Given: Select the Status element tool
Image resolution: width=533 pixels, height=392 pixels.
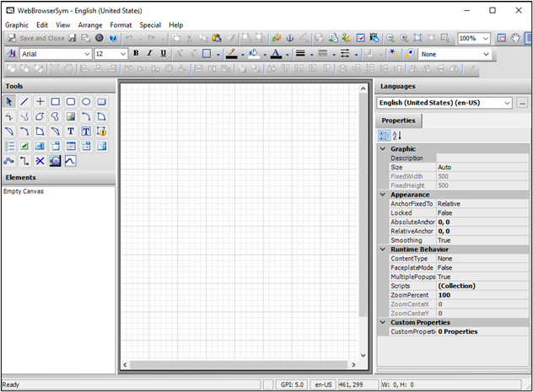Looking at the screenshot, I should point(102,132).
